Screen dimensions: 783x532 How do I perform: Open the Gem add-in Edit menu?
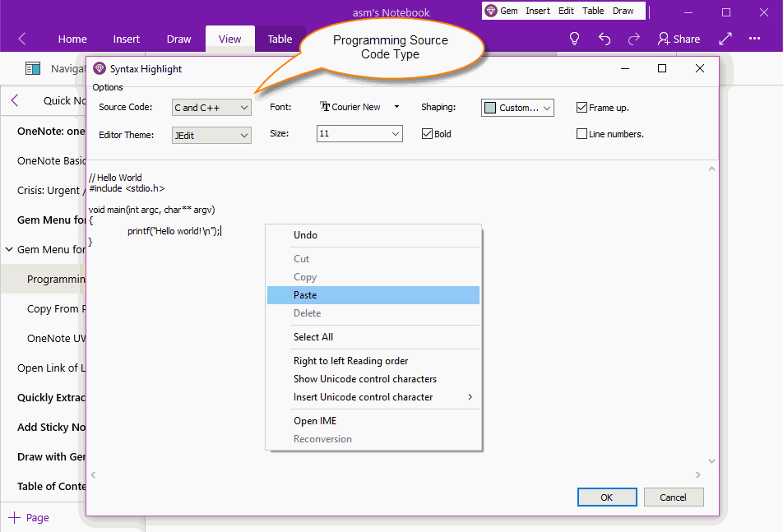point(566,11)
